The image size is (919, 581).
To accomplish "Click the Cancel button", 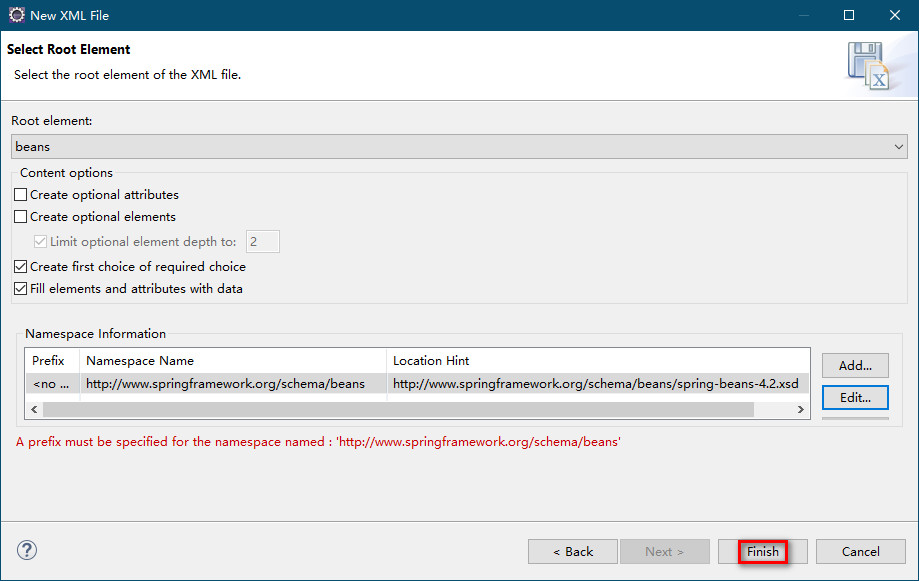I will (859, 551).
